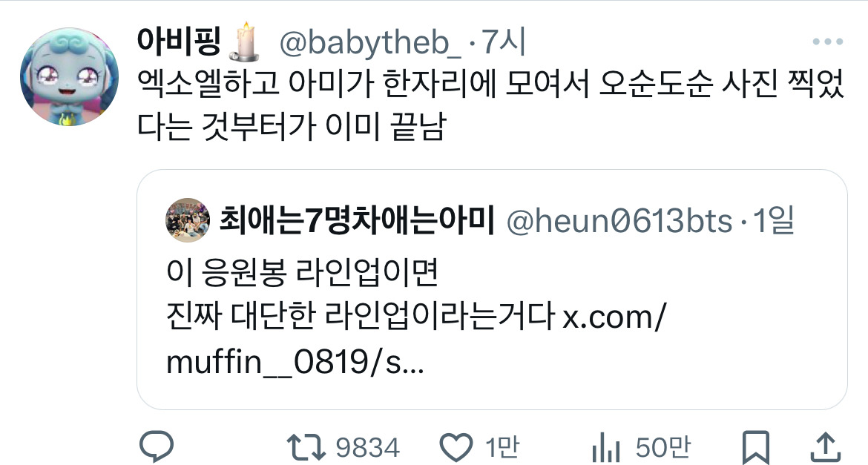
Task: Open the three-dot more options menu
Action: click(x=828, y=42)
